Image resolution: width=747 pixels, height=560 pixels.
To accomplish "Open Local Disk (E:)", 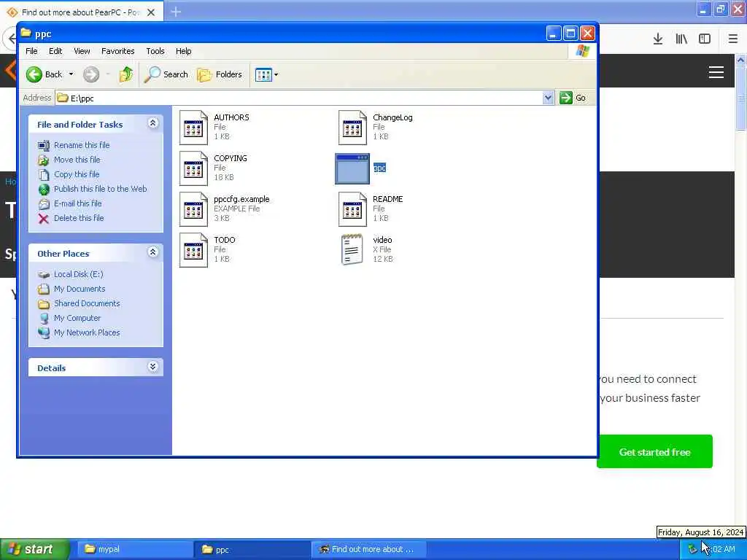I will point(78,274).
